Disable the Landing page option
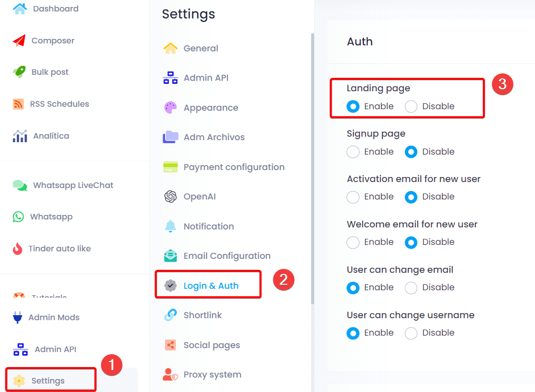The height and width of the screenshot is (392, 535). (x=411, y=106)
